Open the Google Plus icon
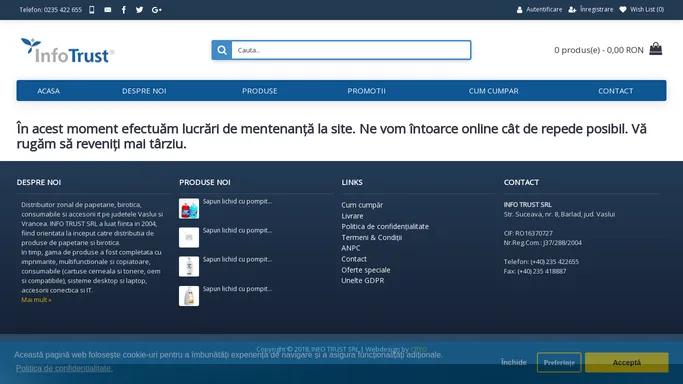The image size is (683, 384). pos(157,10)
